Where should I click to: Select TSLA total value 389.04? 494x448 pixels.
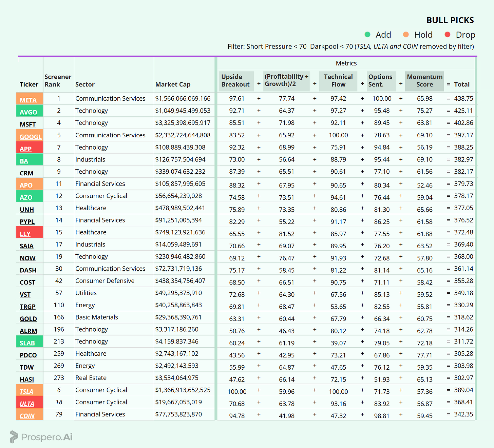tap(463, 390)
